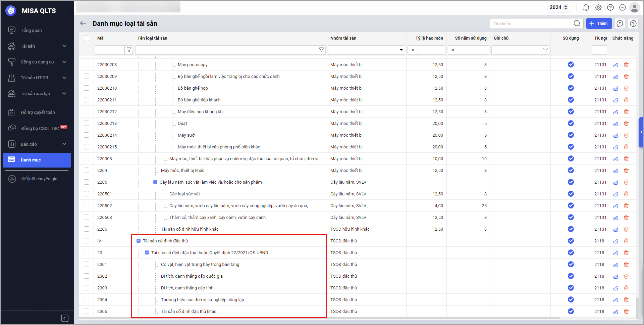The height and width of the screenshot is (325, 644).
Task: Click the search magnifier icon
Action: pyautogui.click(x=577, y=24)
